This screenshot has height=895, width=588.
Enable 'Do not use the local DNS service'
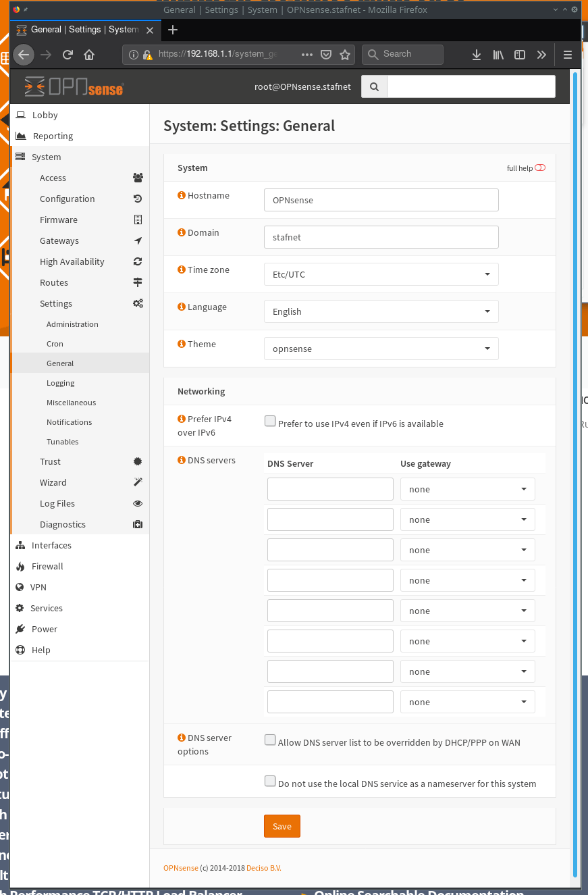270,780
